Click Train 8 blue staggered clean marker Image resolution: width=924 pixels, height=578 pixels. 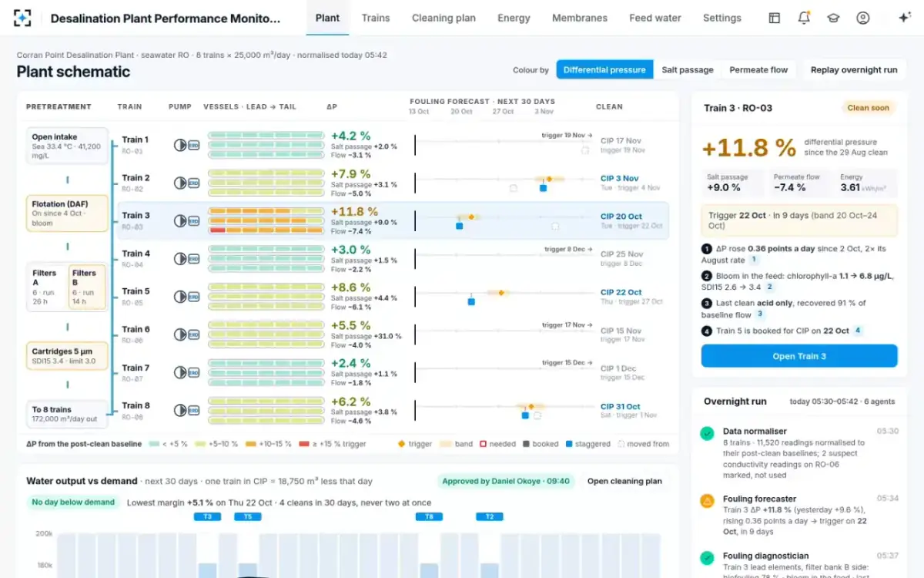click(525, 415)
